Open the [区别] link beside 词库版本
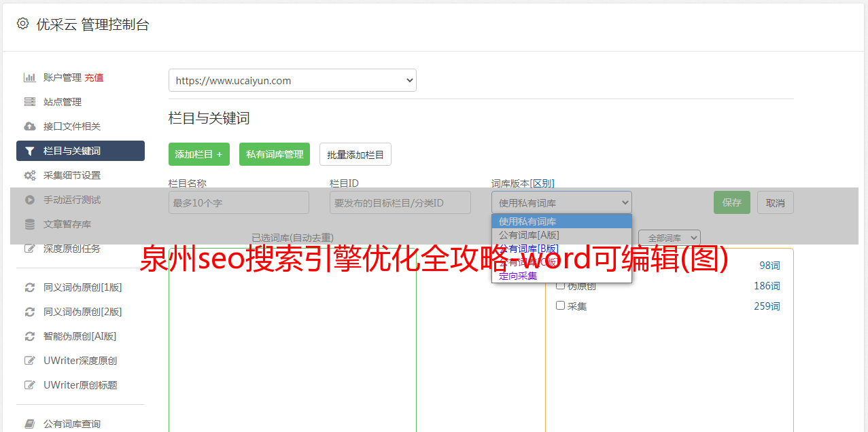868x432 pixels. pos(542,183)
